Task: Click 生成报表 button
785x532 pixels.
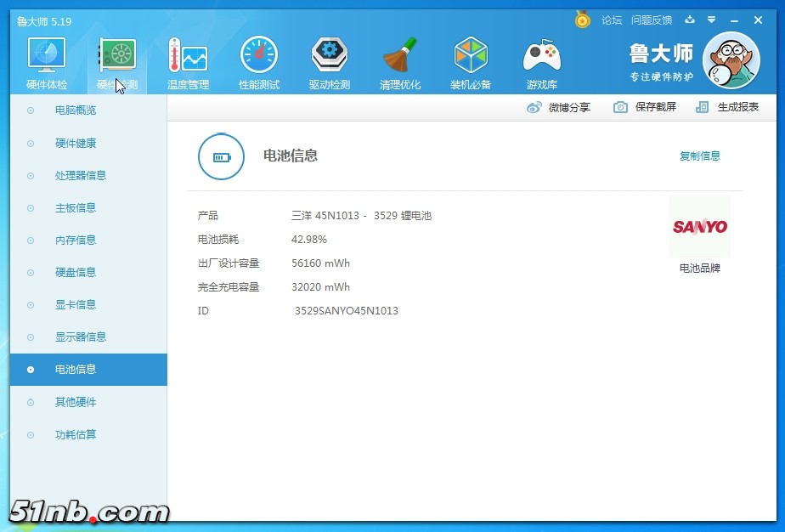Action: click(x=727, y=107)
